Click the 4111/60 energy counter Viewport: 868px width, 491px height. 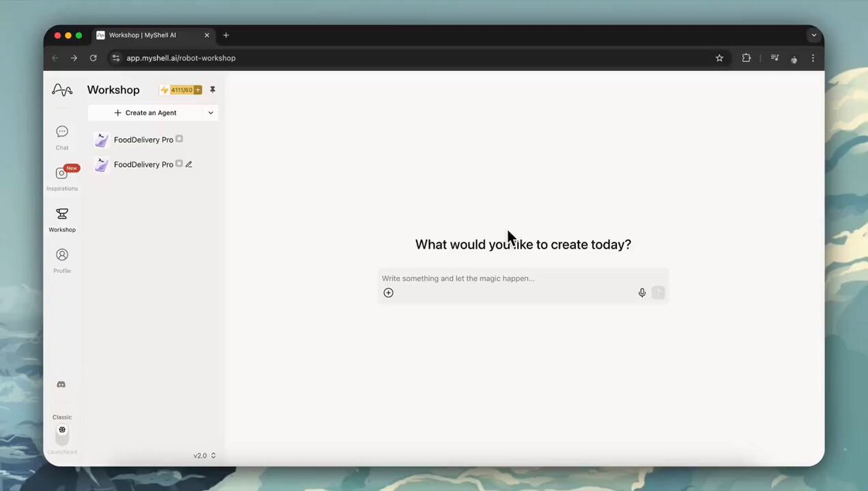click(x=182, y=90)
